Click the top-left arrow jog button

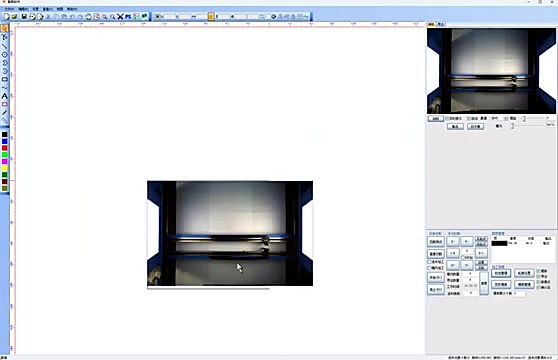453,242
